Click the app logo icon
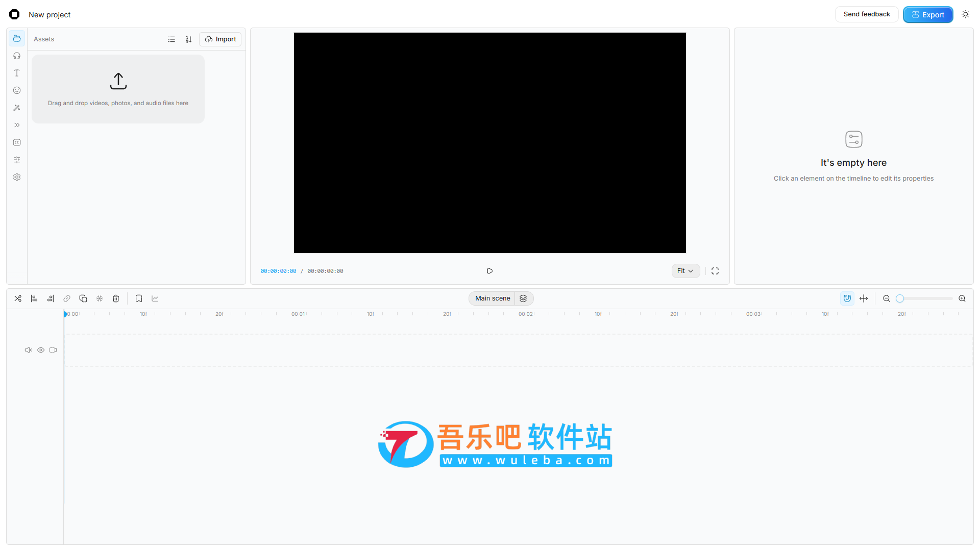980x551 pixels. (x=14, y=14)
